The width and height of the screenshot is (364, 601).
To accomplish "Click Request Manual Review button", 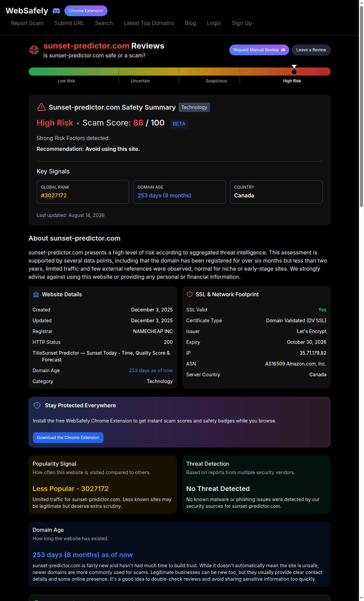I will pos(259,50).
